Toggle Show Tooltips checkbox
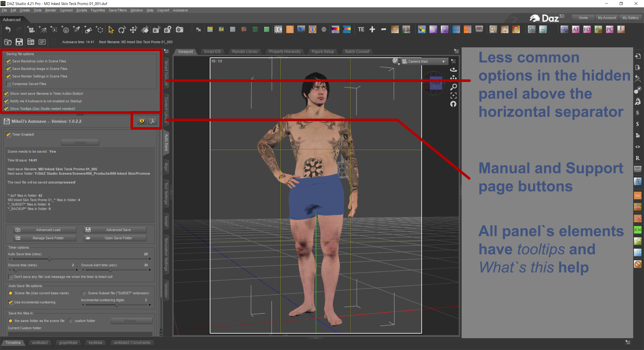The height and width of the screenshot is (350, 644). pyautogui.click(x=6, y=109)
